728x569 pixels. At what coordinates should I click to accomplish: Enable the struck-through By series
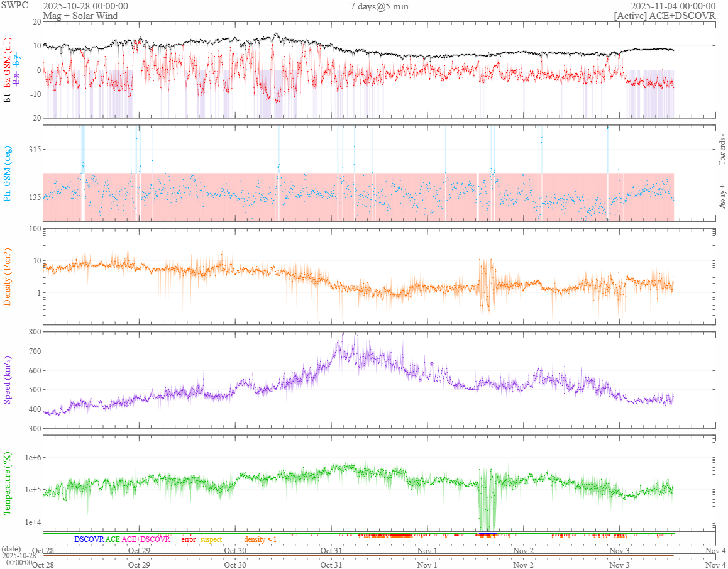click(x=17, y=61)
